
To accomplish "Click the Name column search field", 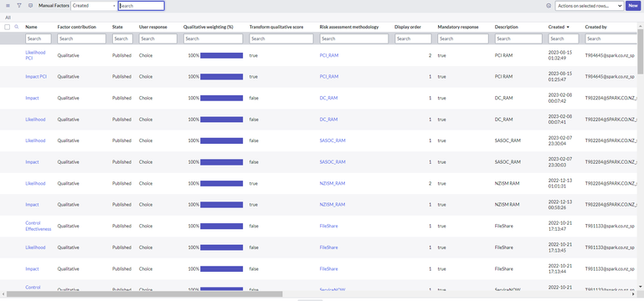I will pyautogui.click(x=39, y=38).
